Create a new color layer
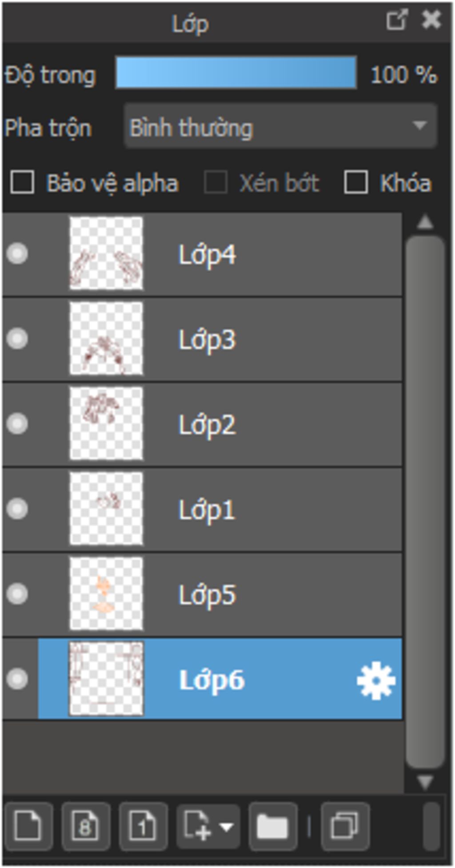 28,826
